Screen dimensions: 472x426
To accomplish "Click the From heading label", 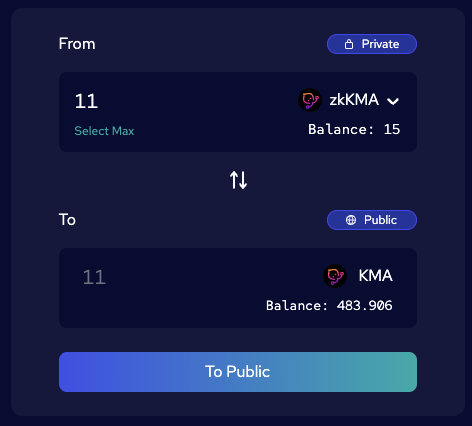I will point(77,44).
